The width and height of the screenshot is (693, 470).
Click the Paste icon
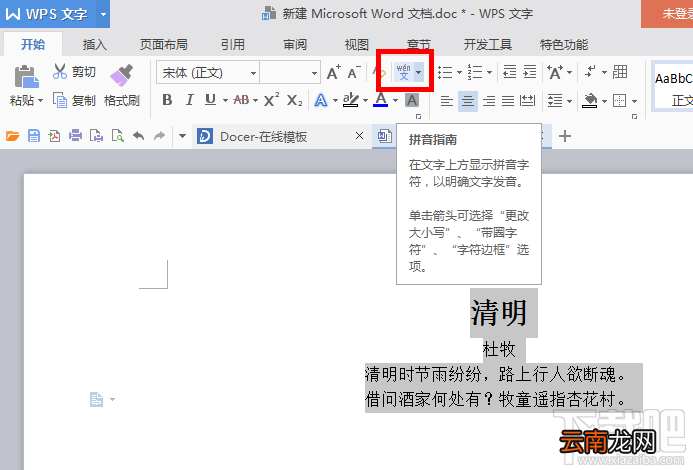coord(26,77)
